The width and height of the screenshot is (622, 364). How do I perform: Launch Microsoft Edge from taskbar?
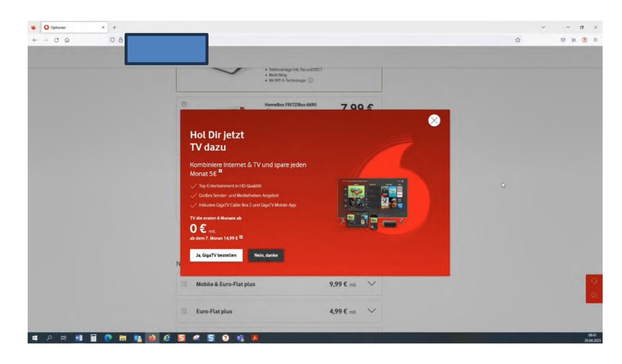(108, 338)
